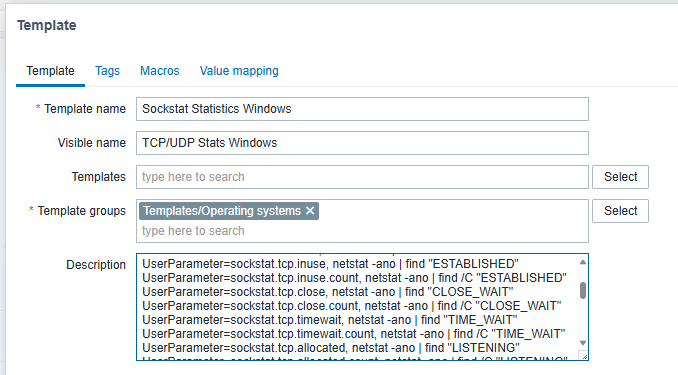Click the Template name label
Viewport: 678px width, 375px height.
tap(85, 109)
